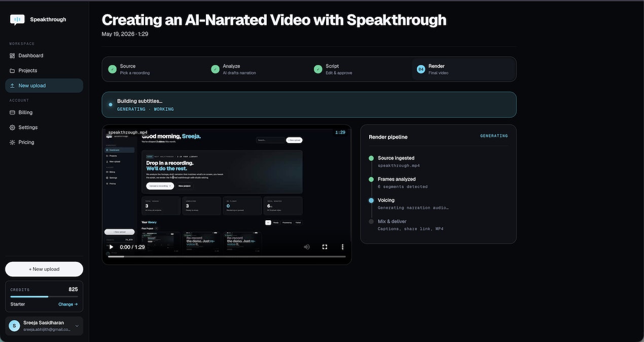Viewport: 644px width, 342px height.
Task: Click the Source step green checkmark
Action: [x=112, y=69]
